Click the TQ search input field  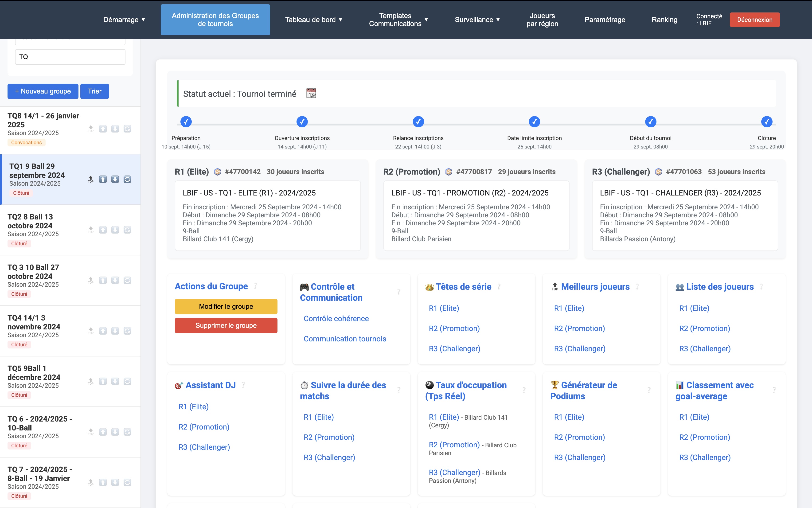click(x=70, y=57)
